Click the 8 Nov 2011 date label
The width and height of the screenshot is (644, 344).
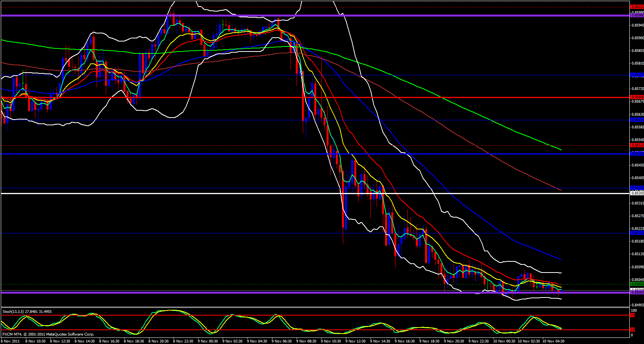pos(11,341)
